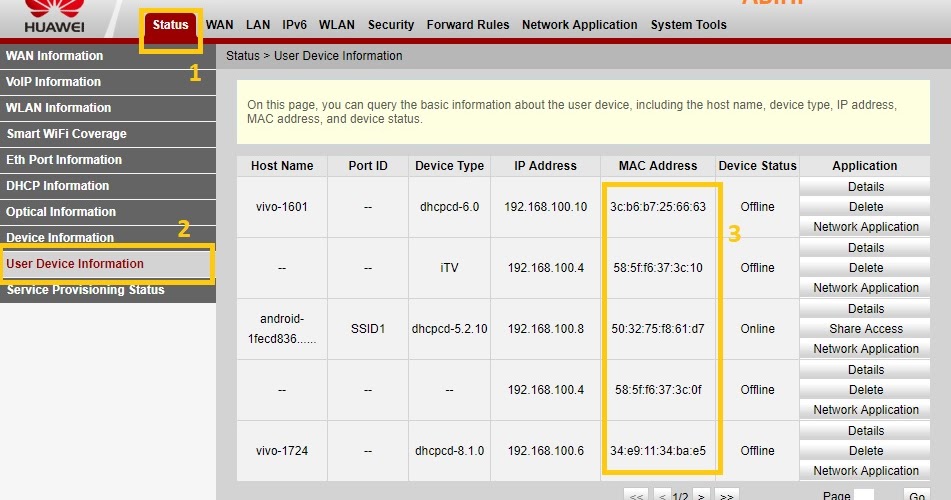This screenshot has width=951, height=500.
Task: Open the Status tab
Action: click(x=170, y=25)
